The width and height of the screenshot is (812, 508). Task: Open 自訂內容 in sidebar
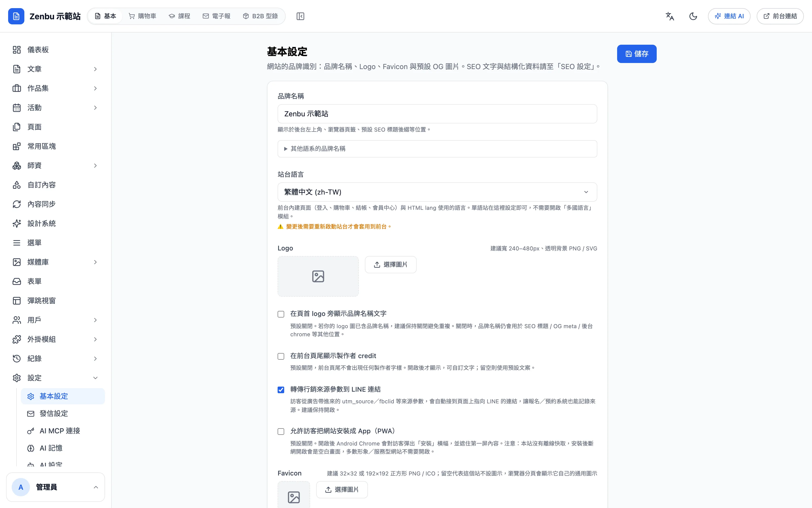[56, 185]
